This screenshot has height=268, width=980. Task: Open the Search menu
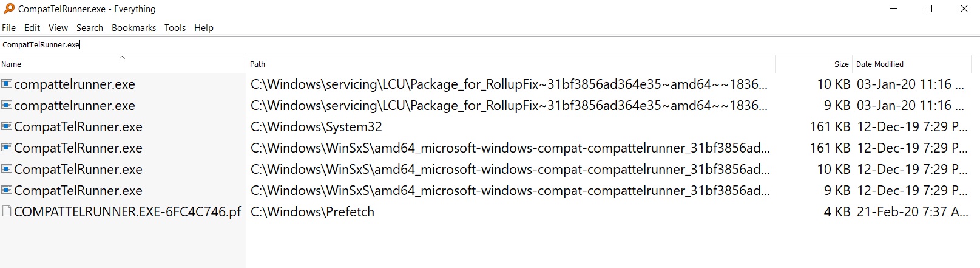click(90, 28)
